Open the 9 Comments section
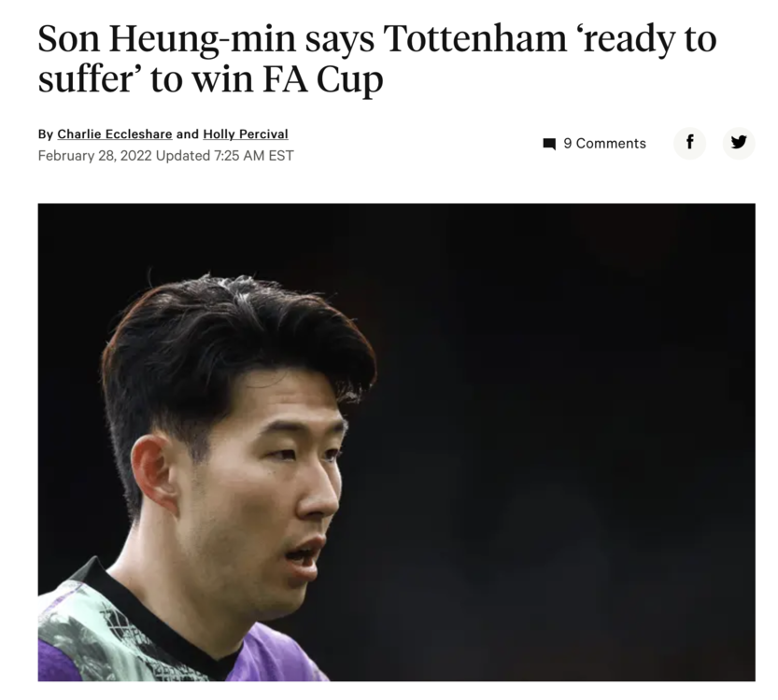 pyautogui.click(x=594, y=144)
